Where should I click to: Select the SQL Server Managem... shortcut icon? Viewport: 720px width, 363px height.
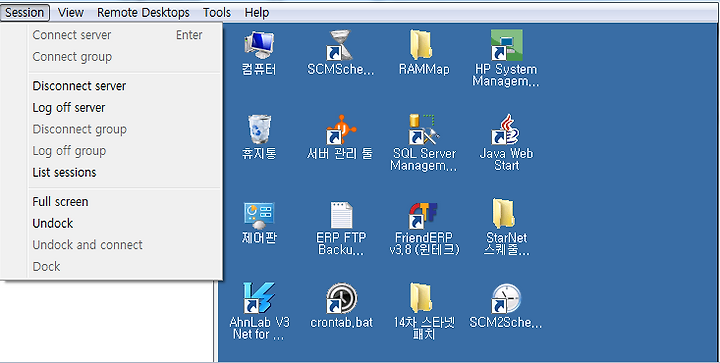(x=423, y=129)
